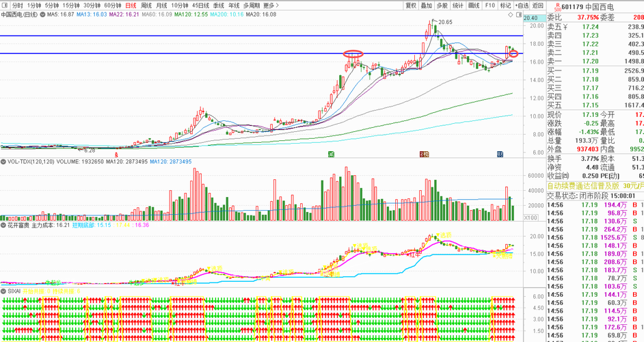Click MA22: 16.21 label
The image size is (644, 342).
coord(124,15)
